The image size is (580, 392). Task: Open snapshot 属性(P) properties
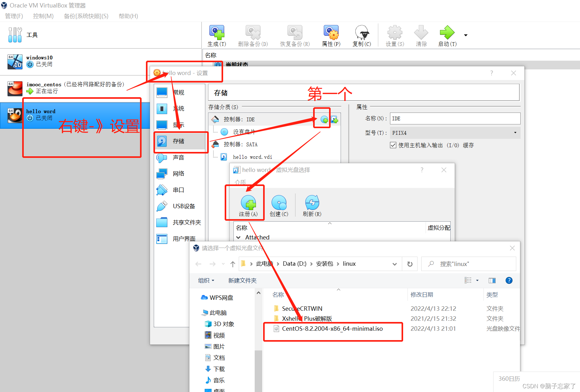tap(331, 33)
